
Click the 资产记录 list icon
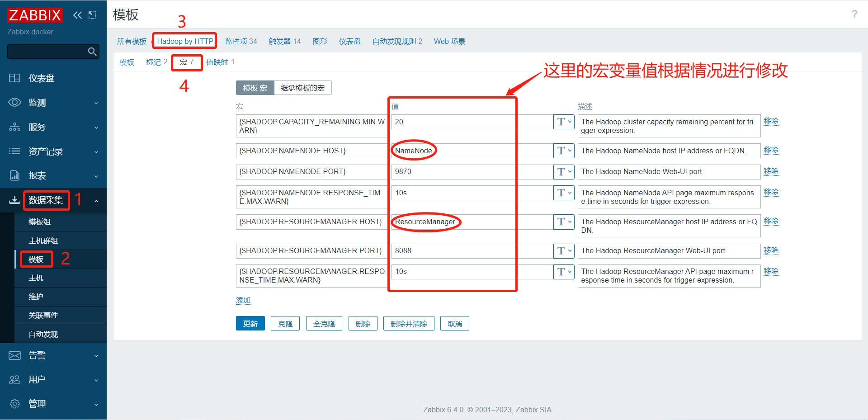tap(14, 151)
